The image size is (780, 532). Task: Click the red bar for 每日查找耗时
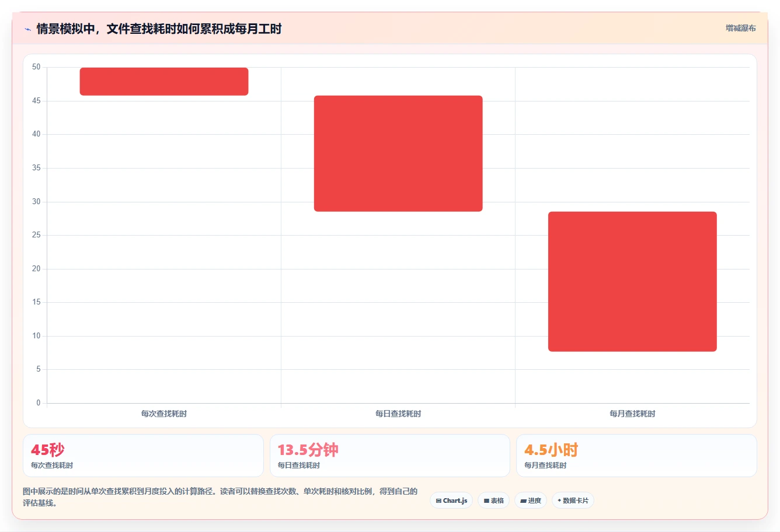[x=398, y=153]
